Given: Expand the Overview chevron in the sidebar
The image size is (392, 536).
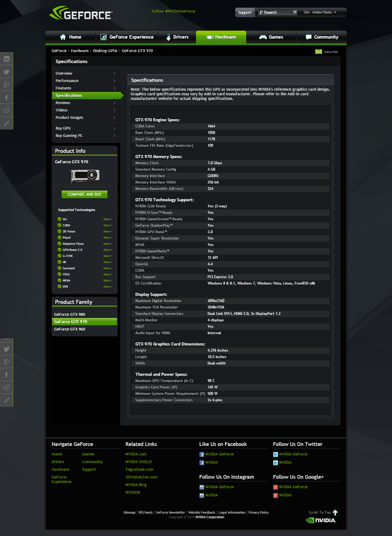Looking at the screenshot, I should coord(115,74).
